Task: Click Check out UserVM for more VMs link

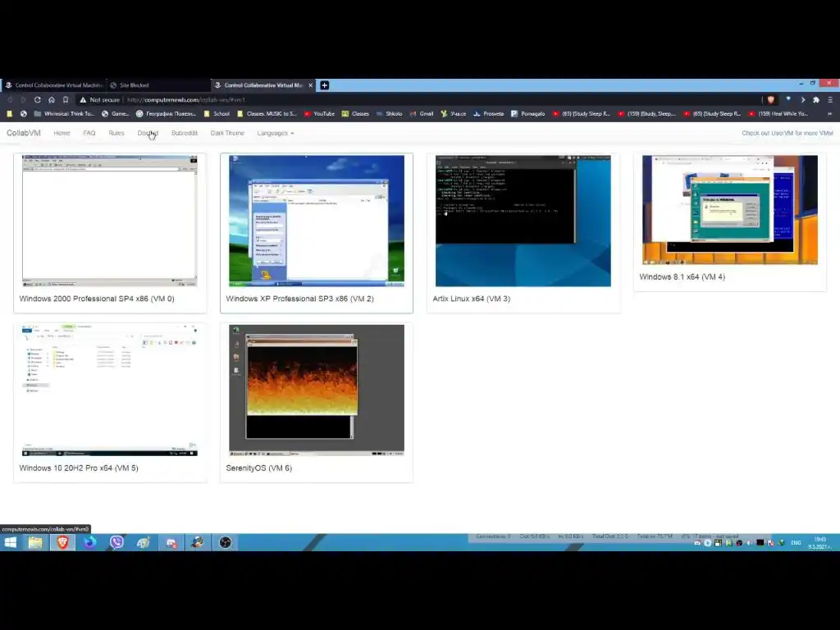Action: point(787,133)
